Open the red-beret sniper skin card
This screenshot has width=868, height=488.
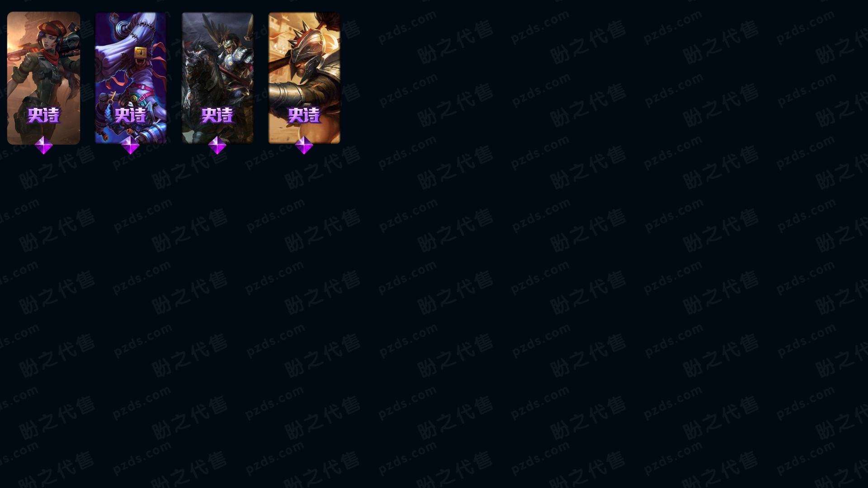(x=44, y=78)
